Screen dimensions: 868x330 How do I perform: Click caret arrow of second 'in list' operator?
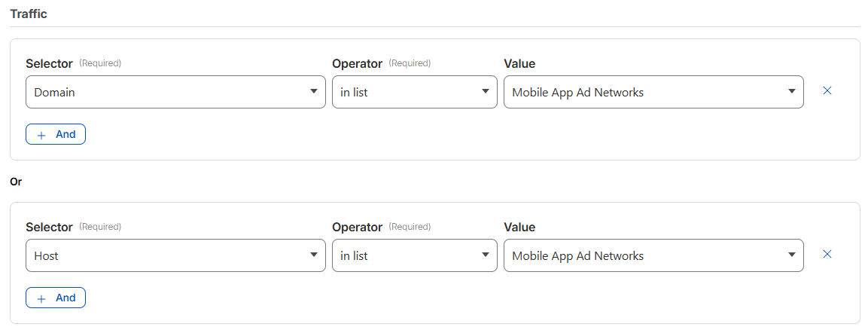click(x=485, y=255)
